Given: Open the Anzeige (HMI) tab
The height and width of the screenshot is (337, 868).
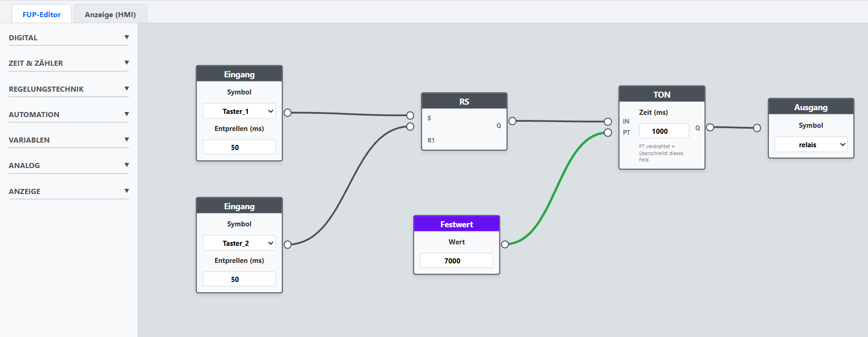Looking at the screenshot, I should click(x=110, y=14).
